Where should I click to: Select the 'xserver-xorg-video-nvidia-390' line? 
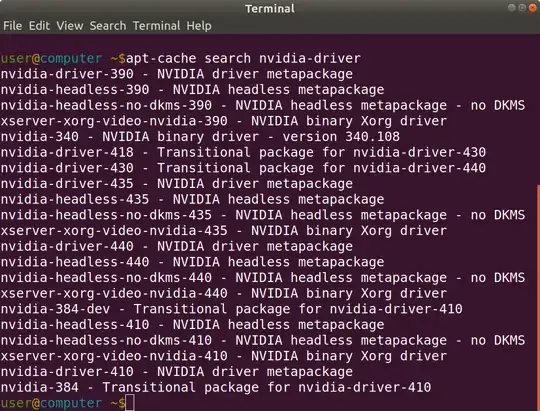(x=224, y=121)
